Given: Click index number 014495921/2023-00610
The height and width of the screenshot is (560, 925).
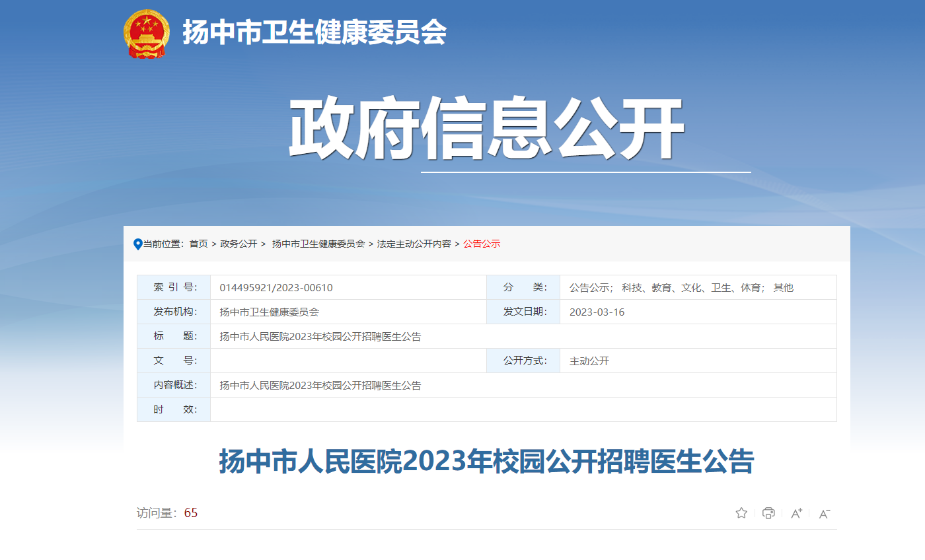Looking at the screenshot, I should point(276,288).
